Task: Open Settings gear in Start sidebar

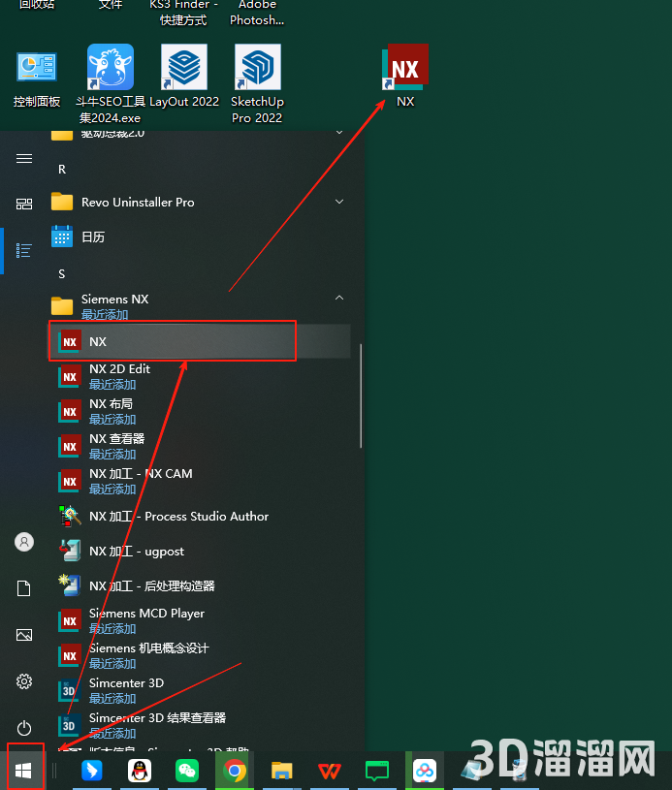Action: (24, 681)
